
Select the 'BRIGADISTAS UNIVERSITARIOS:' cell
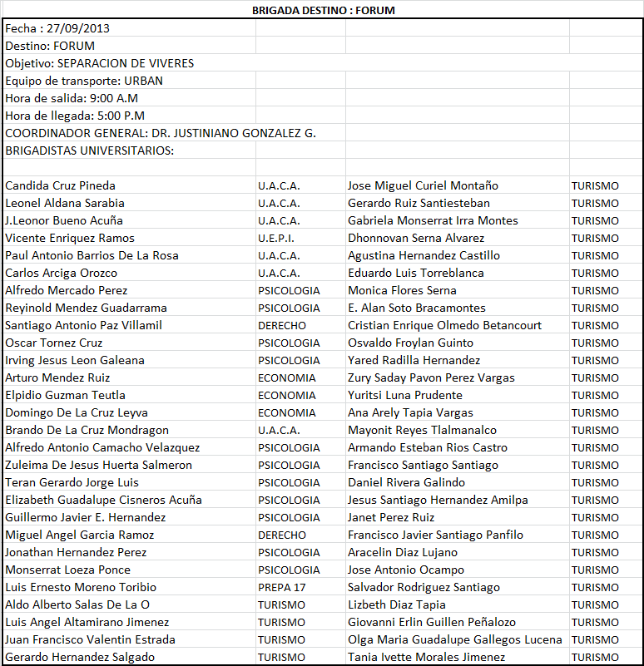click(90, 150)
